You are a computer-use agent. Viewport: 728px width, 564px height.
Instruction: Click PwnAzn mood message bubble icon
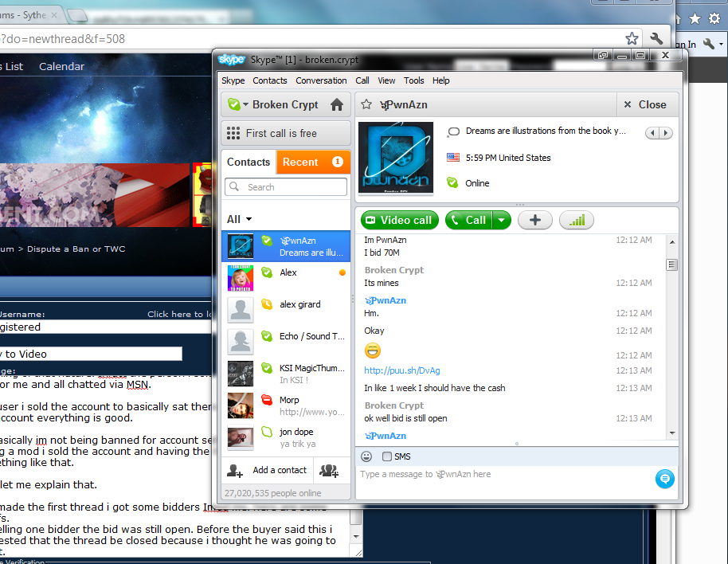point(453,131)
